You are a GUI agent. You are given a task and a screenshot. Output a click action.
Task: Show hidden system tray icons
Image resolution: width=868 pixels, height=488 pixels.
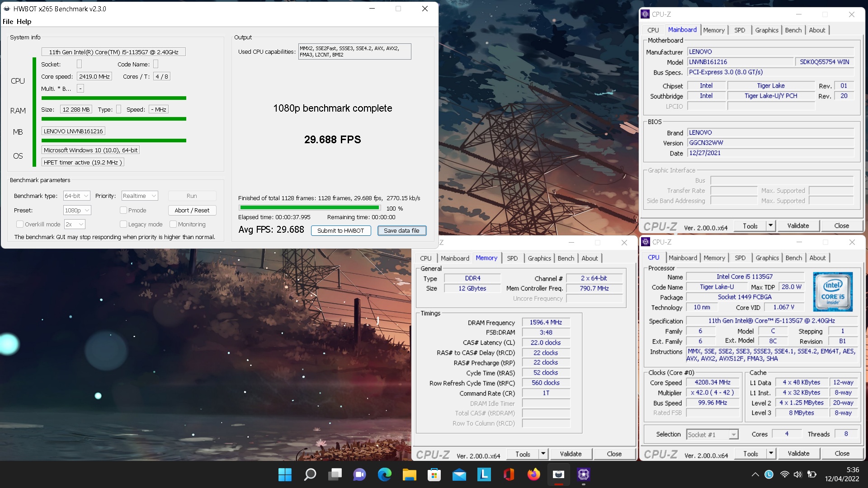755,474
